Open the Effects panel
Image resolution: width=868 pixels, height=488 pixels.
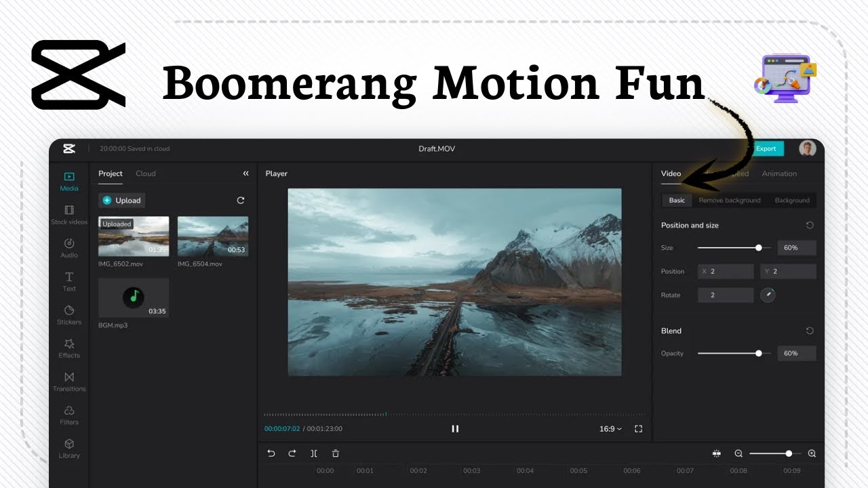(x=69, y=348)
